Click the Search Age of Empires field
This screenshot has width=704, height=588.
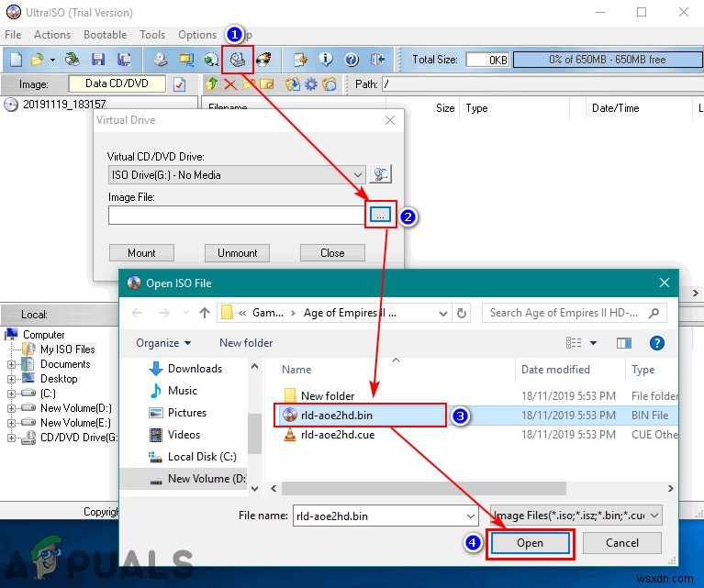pos(575,313)
